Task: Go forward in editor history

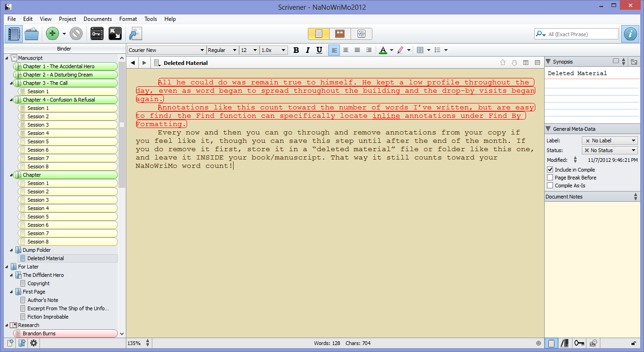Action: point(144,63)
